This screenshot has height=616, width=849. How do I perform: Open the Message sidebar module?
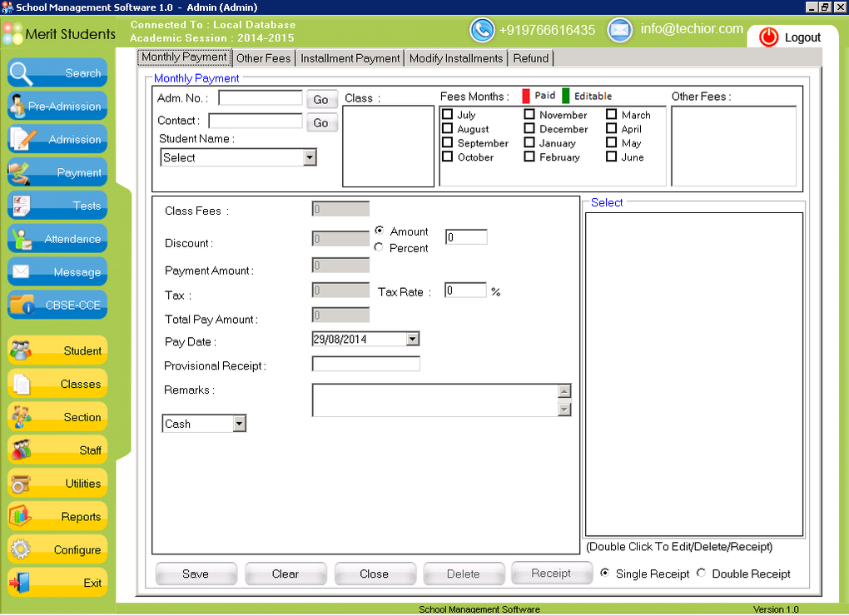click(x=57, y=271)
